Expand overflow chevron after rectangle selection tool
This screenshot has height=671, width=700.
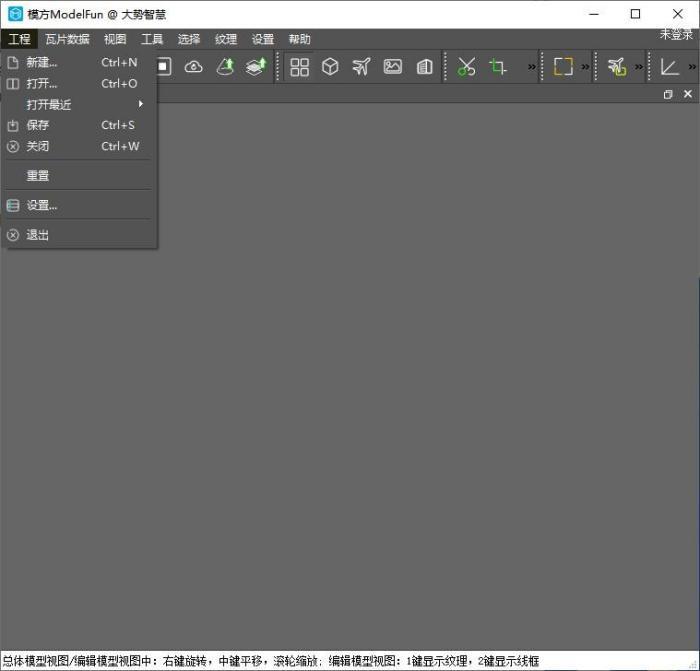[x=585, y=67]
